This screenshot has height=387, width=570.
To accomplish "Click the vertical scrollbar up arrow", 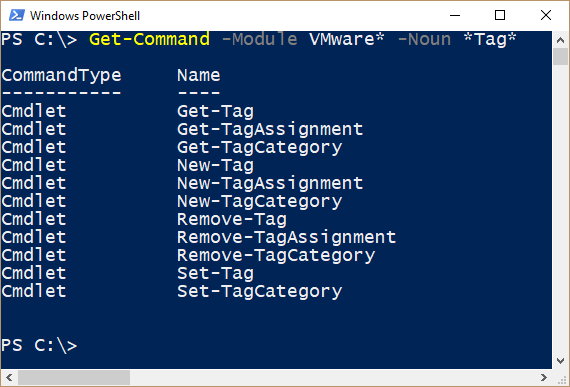I will pos(560,40).
